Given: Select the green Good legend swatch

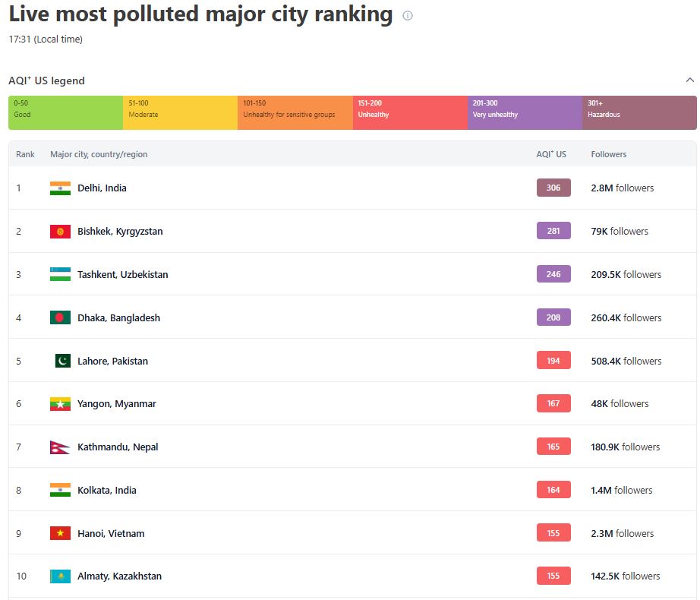Looking at the screenshot, I should 66,112.
